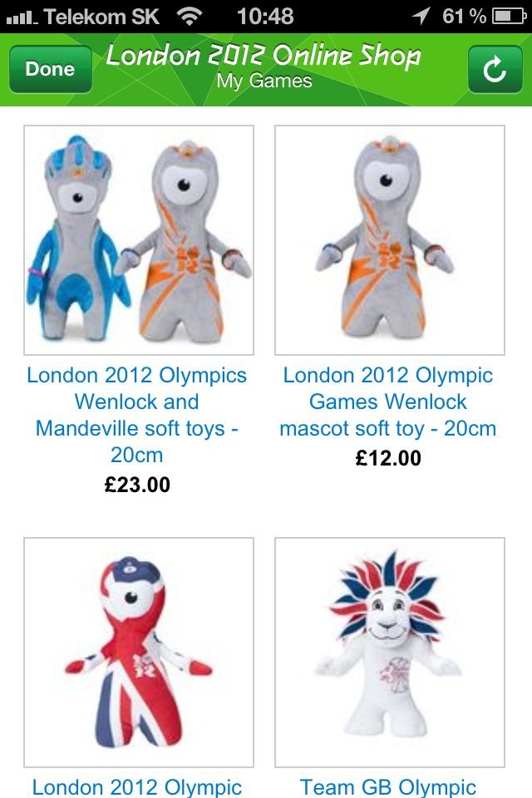
Task: Tap the Telekom SK carrier label
Action: tap(101, 17)
